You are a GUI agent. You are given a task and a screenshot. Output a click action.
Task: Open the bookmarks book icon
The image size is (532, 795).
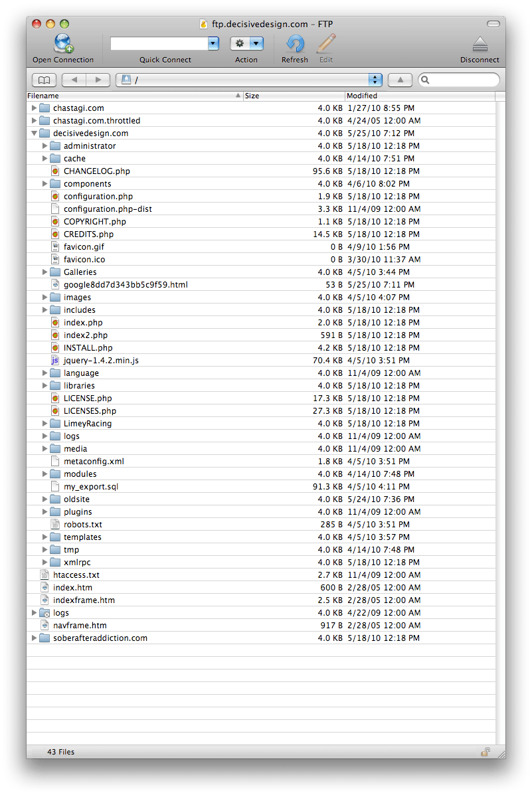pyautogui.click(x=44, y=80)
